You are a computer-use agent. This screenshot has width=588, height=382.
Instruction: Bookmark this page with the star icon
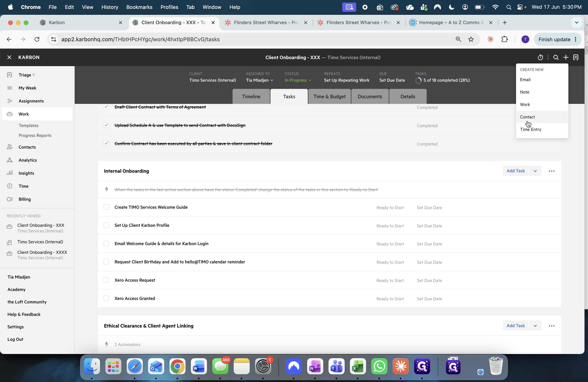(x=471, y=39)
